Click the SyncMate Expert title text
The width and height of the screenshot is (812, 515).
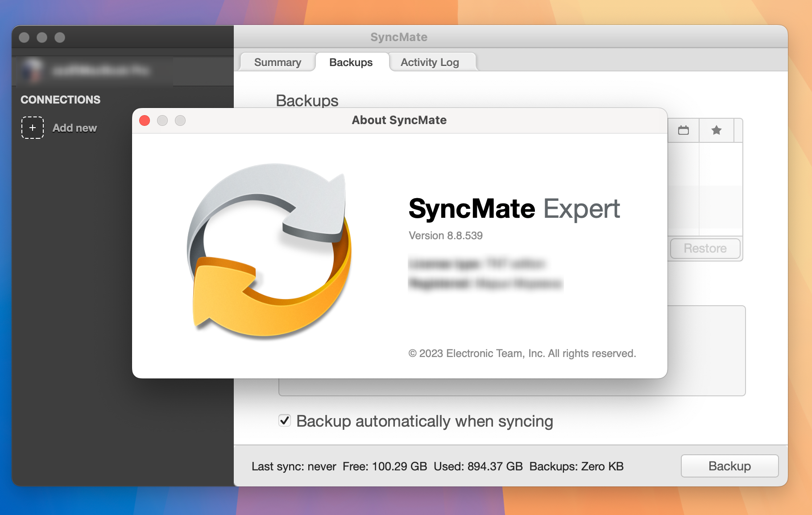point(514,208)
